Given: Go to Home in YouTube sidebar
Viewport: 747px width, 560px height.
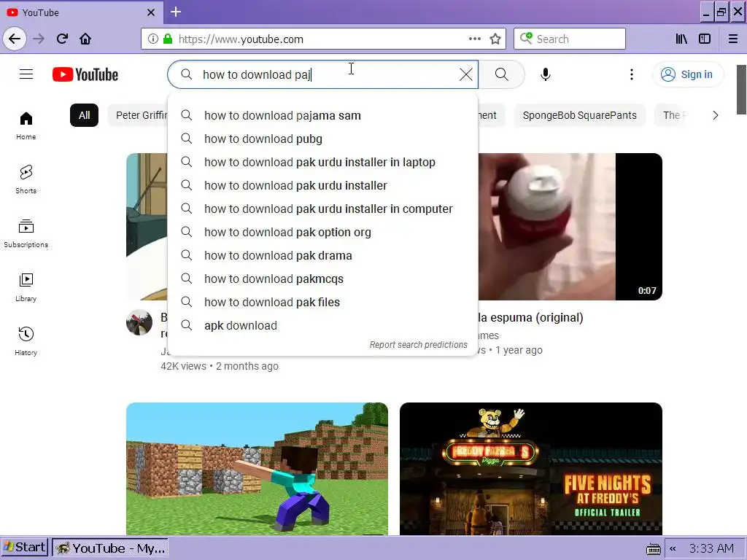Looking at the screenshot, I should click(x=26, y=125).
